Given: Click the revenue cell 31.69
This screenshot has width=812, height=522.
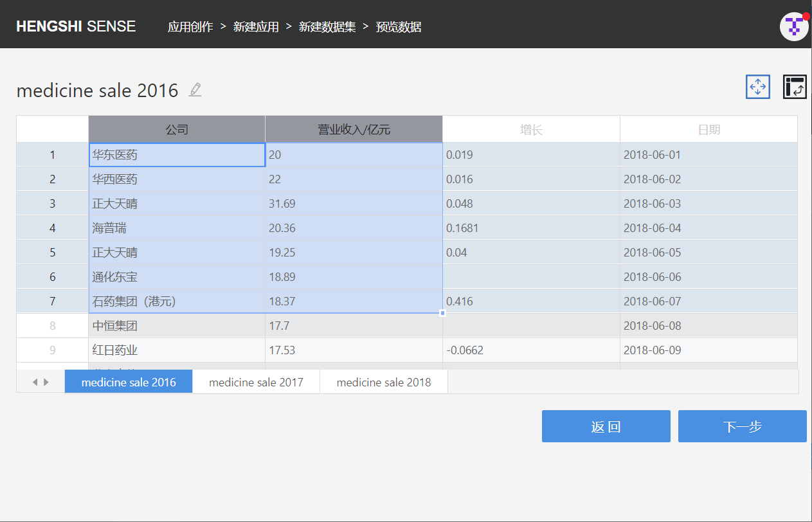Looking at the screenshot, I should [354, 204].
